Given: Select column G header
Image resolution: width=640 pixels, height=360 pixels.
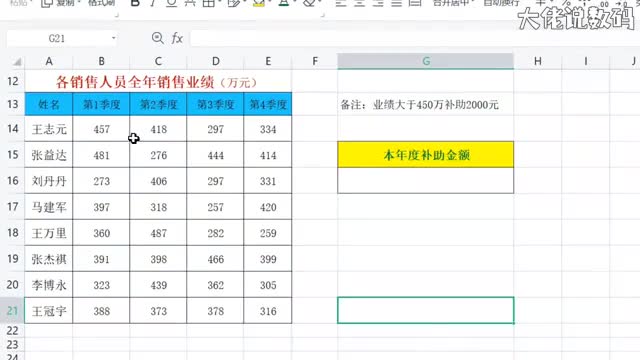Looking at the screenshot, I should 426,61.
